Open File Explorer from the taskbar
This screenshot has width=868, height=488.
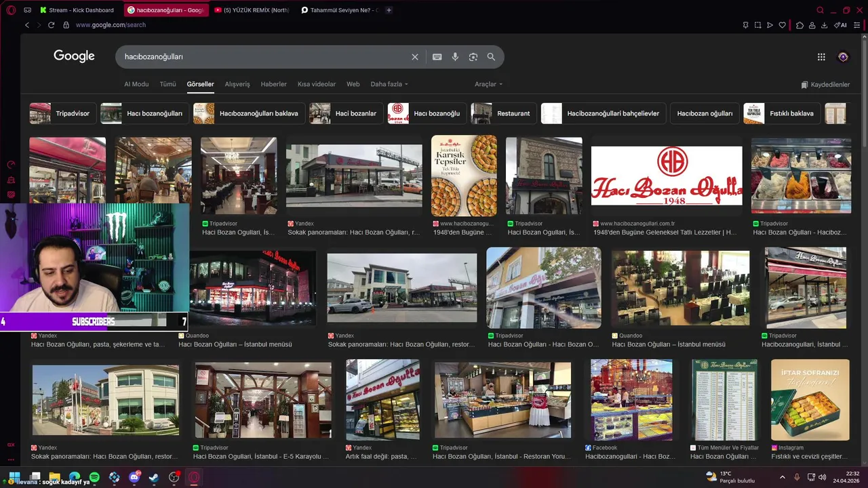(x=55, y=477)
